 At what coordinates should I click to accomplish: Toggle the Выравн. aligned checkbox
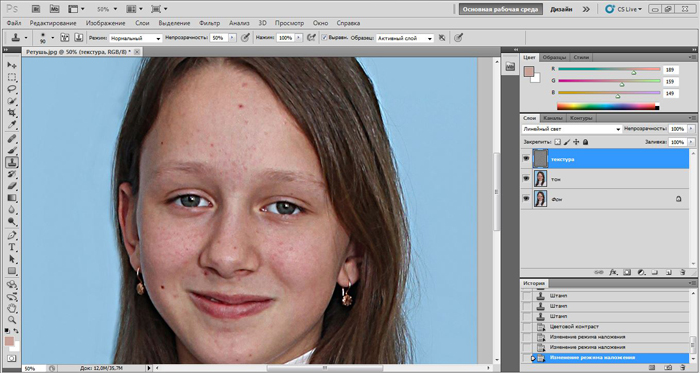point(325,38)
